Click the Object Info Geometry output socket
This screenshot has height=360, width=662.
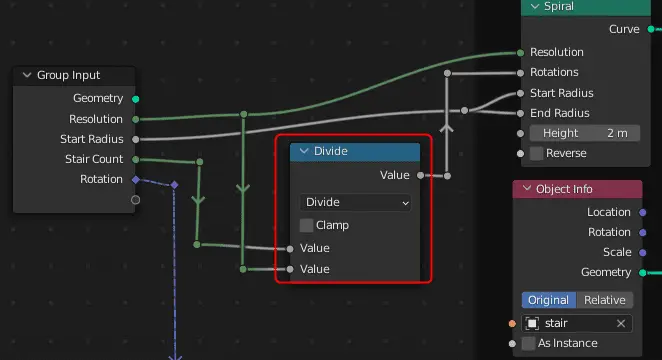coord(643,273)
